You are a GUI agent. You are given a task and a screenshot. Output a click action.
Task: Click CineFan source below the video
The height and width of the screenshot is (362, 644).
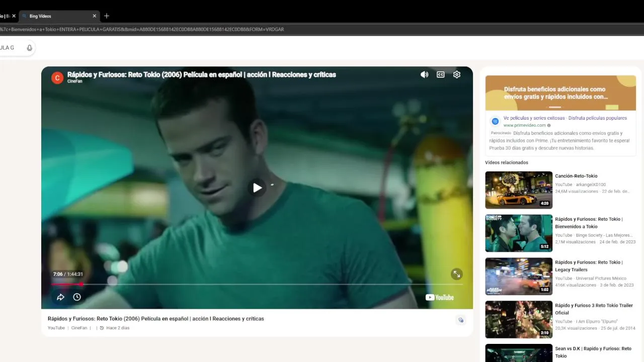pyautogui.click(x=79, y=328)
